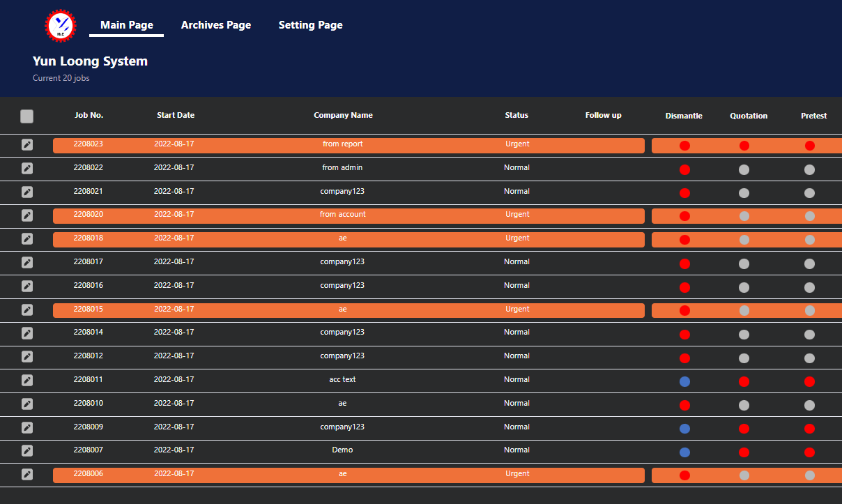Open edit icon for job 2208022
The image size is (842, 504).
(x=26, y=168)
